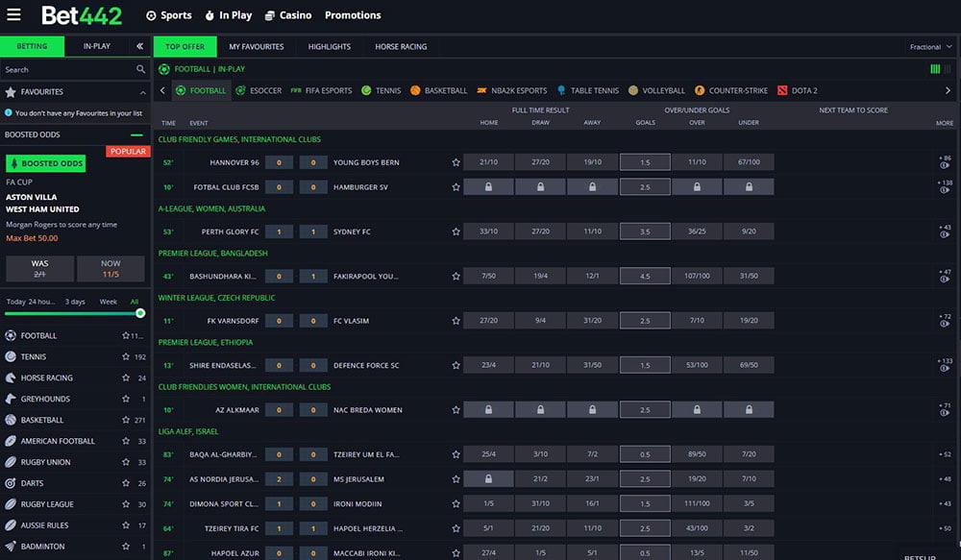Open Club Friendly Games, International Clubs league
Screen dimensions: 961x560
pyautogui.click(x=239, y=139)
